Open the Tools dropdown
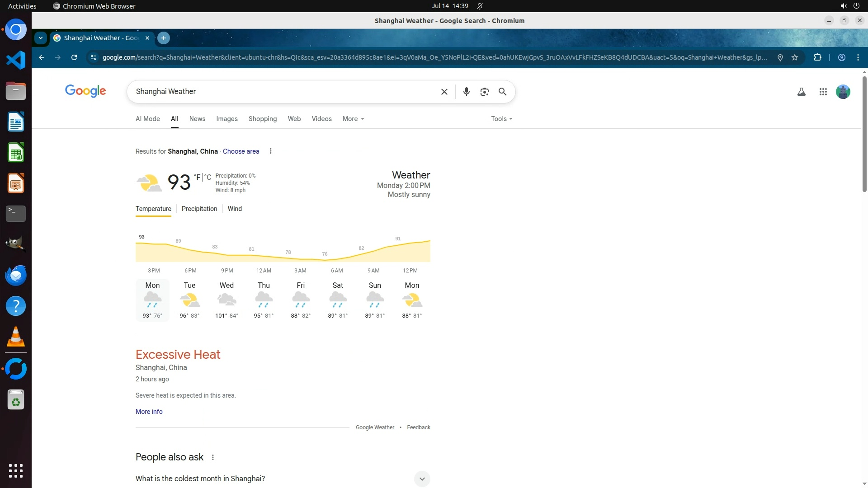Image resolution: width=868 pixels, height=488 pixels. [501, 119]
